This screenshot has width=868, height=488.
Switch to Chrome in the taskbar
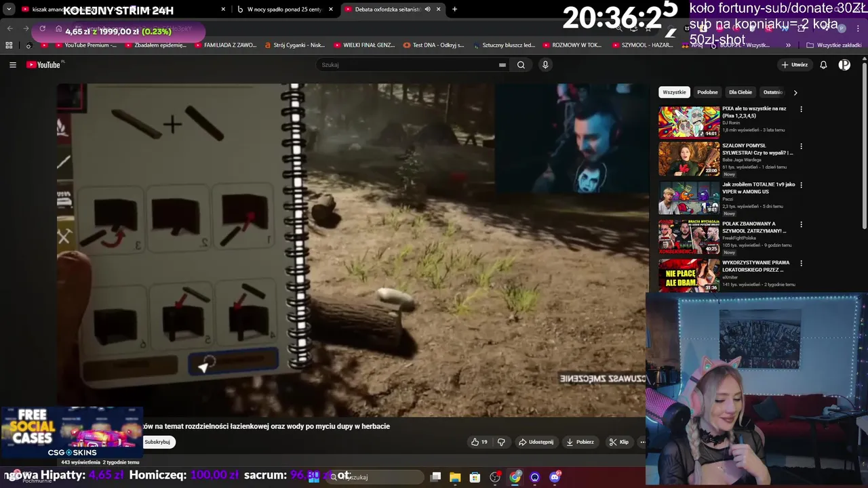click(x=515, y=477)
